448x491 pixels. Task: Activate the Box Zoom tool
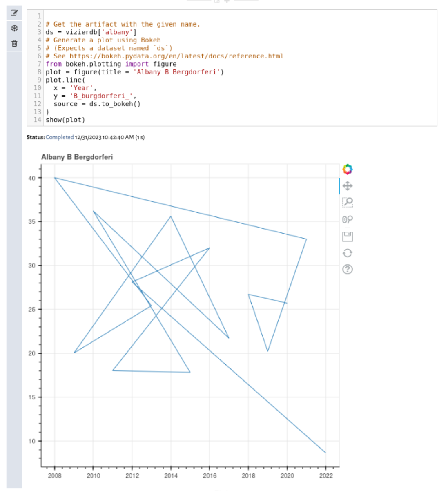[348, 202]
